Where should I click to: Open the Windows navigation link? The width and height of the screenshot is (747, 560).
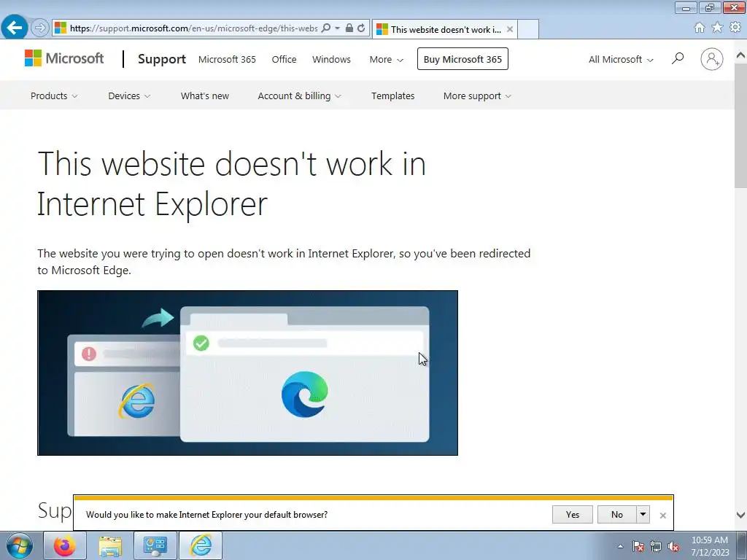click(331, 60)
